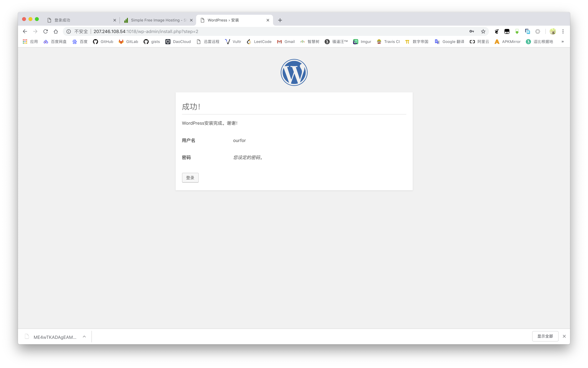Expand the downloaded file options arrow
588x368 pixels.
click(84, 337)
